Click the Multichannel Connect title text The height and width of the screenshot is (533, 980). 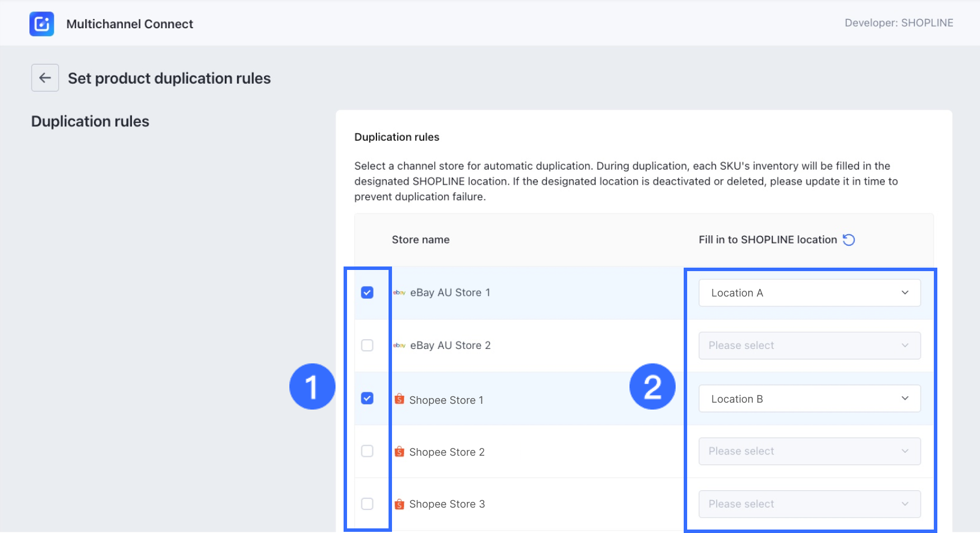click(130, 24)
